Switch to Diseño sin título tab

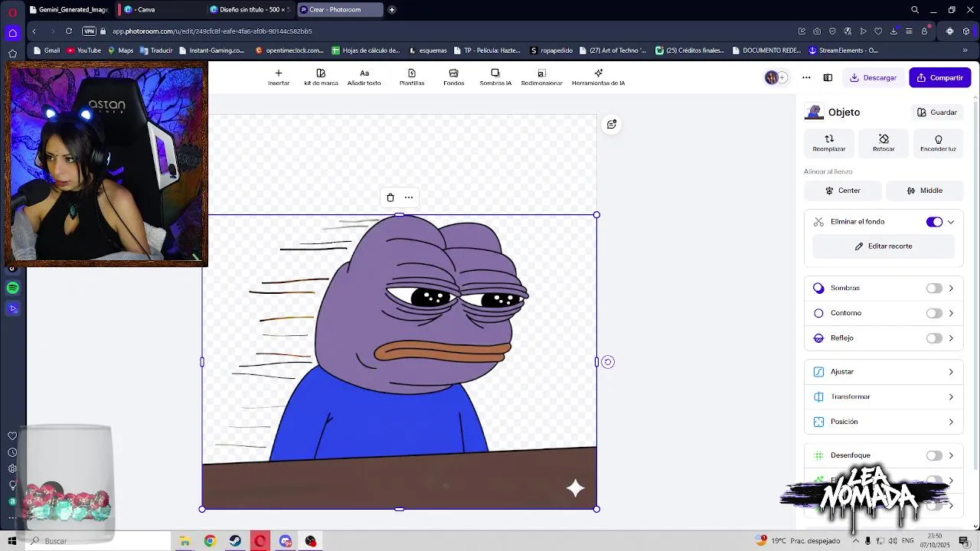tap(252, 10)
